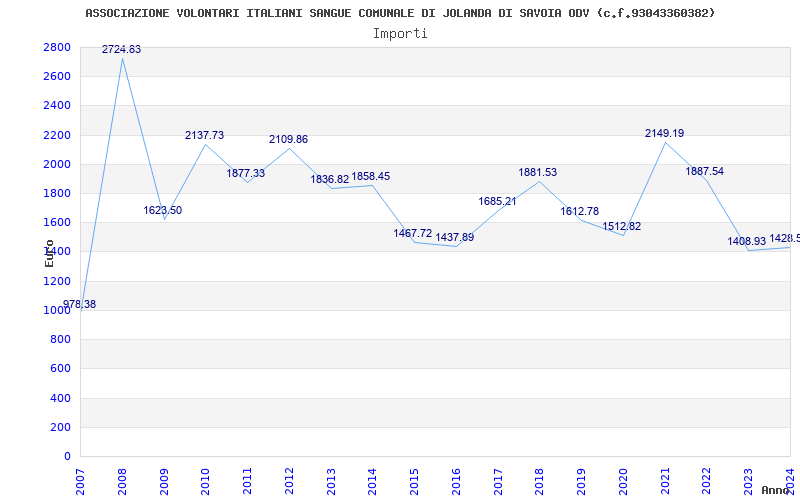Select the 1887.54 data label

tap(705, 171)
